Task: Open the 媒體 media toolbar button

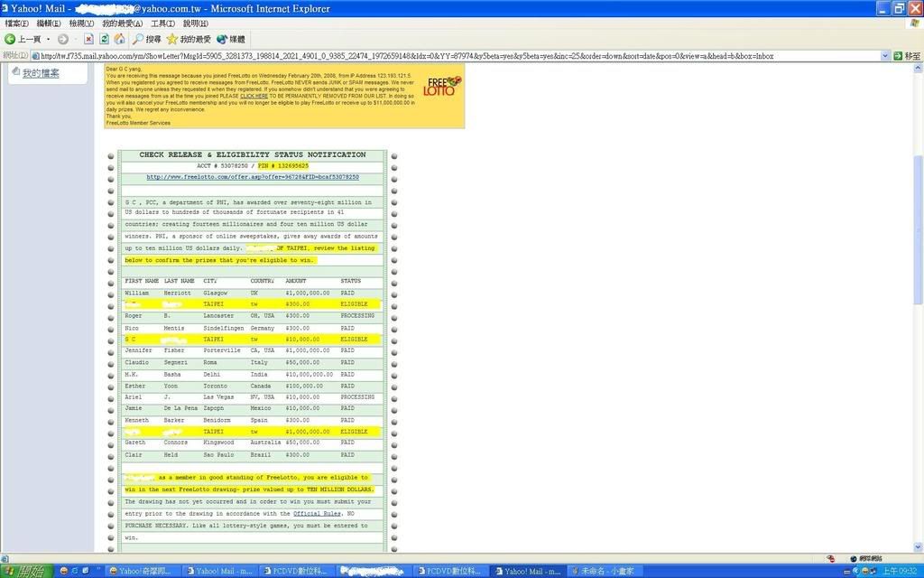Action: click(x=230, y=39)
